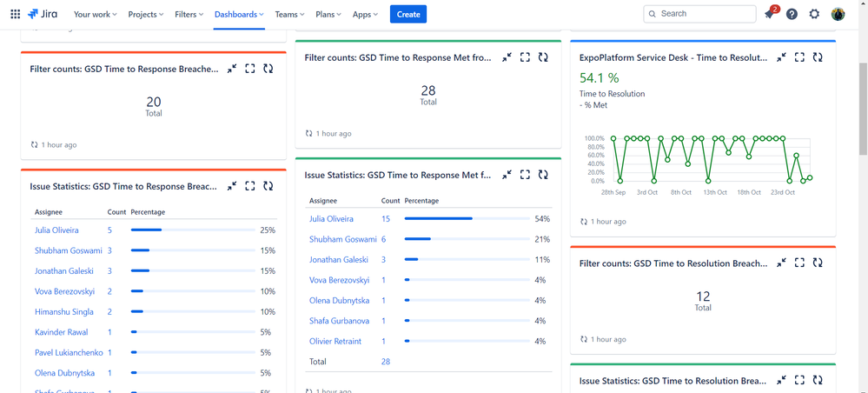Minimize the ExpoPlatform Service Desk gadget

[781, 57]
